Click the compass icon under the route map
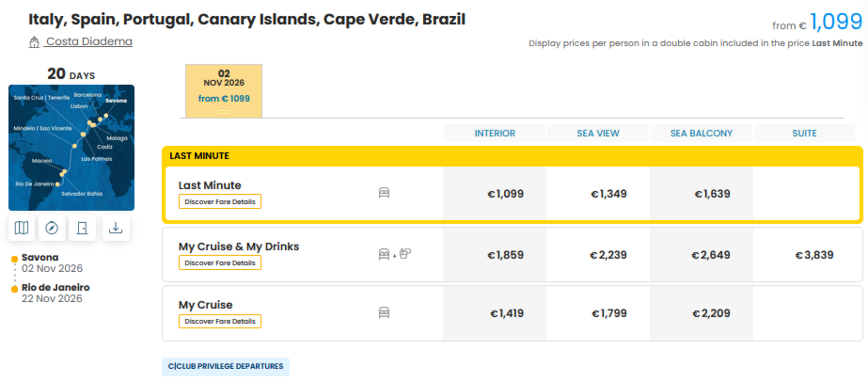This screenshot has height=382, width=868. pos(52,228)
